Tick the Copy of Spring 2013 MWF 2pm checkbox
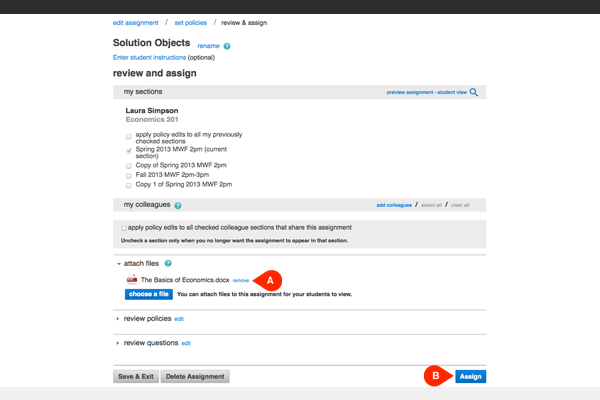The image size is (600, 400). (128, 165)
